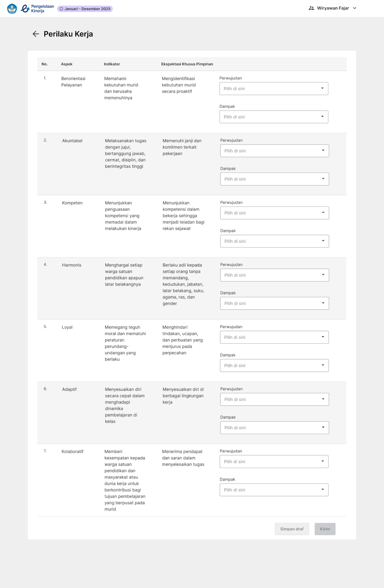Open Perwujudan dropdown for Kolaboratif
The image size is (384, 588).
(x=274, y=462)
